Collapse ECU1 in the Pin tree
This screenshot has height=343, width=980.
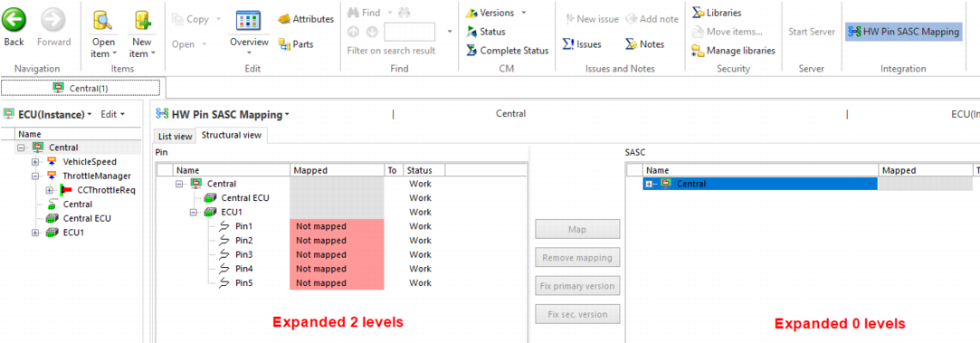click(195, 213)
